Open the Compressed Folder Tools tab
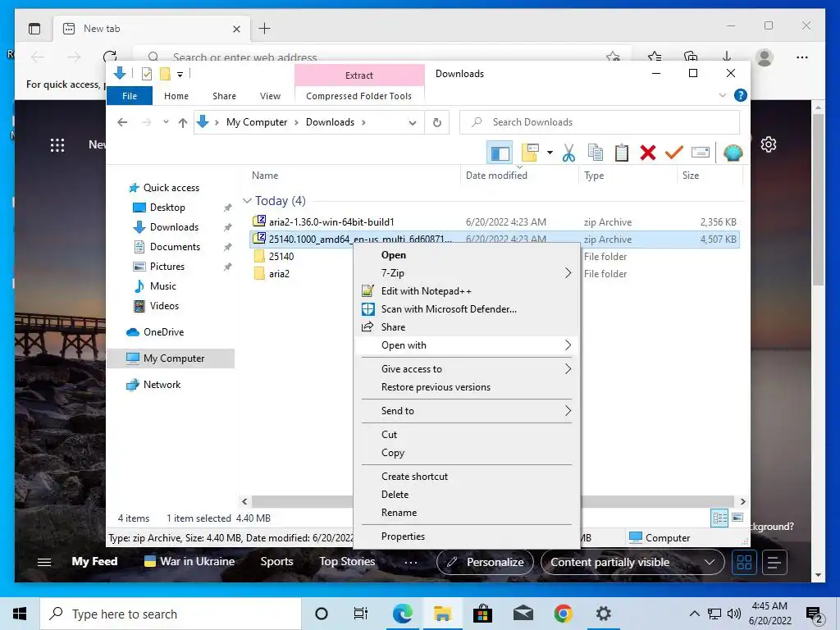This screenshot has height=630, width=840. click(359, 96)
